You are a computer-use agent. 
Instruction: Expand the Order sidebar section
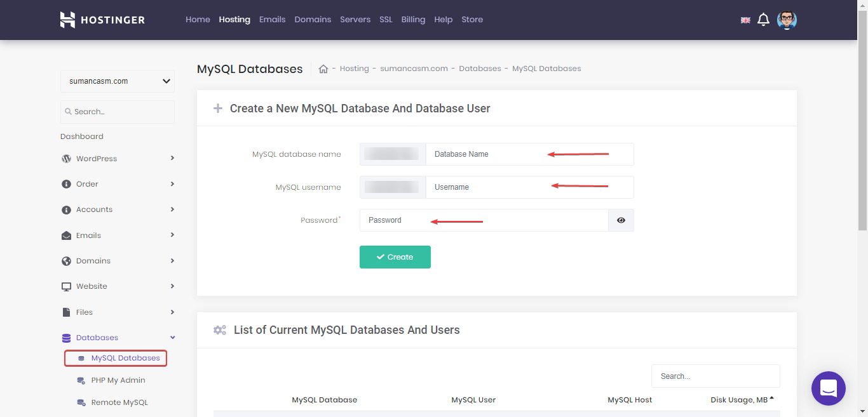(x=172, y=183)
